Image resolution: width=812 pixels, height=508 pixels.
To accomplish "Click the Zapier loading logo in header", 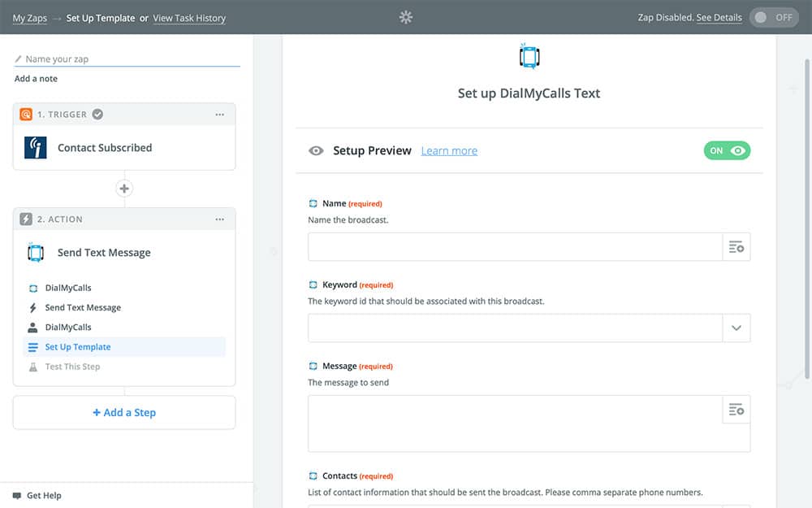I will [406, 17].
